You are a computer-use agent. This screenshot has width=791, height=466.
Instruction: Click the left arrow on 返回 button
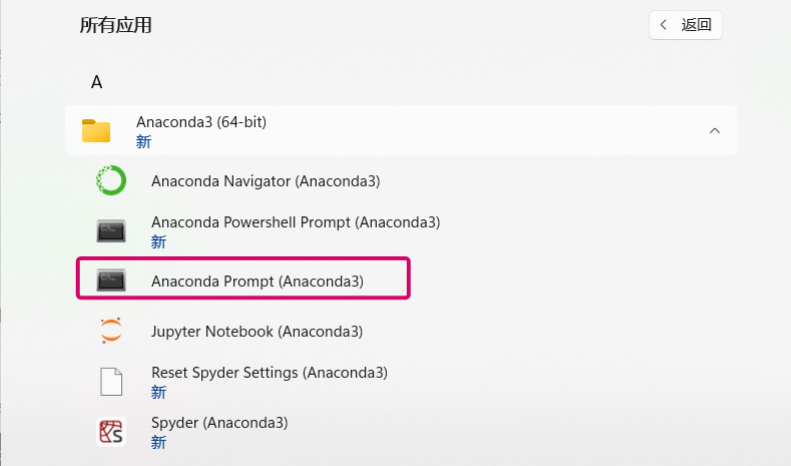tap(664, 25)
